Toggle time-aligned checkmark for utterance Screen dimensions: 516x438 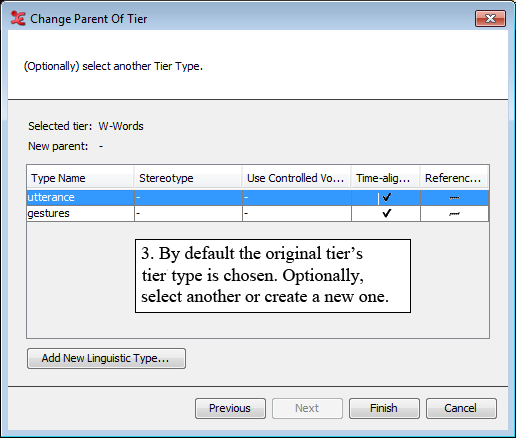coord(386,198)
